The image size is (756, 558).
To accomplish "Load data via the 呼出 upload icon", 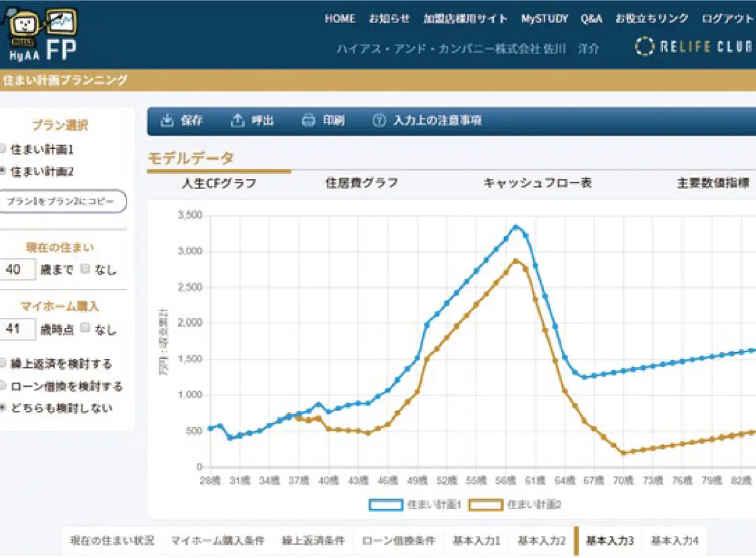I will coord(239,121).
